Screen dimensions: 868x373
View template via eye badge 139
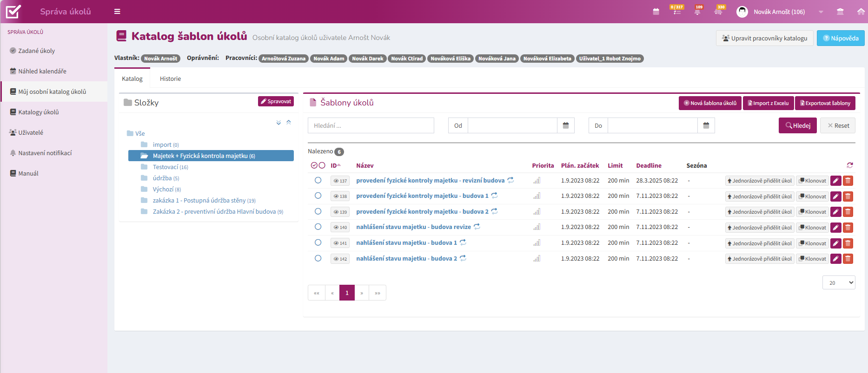coord(340,212)
